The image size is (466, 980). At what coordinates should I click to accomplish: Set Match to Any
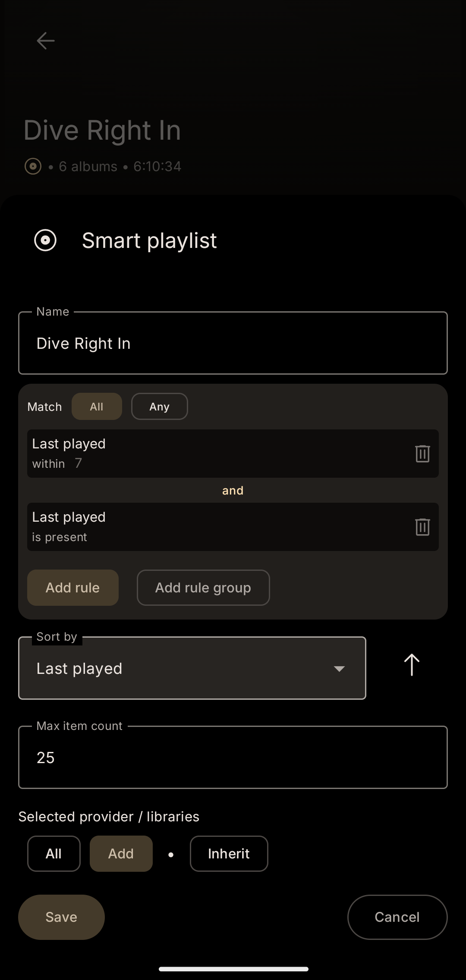(x=159, y=407)
